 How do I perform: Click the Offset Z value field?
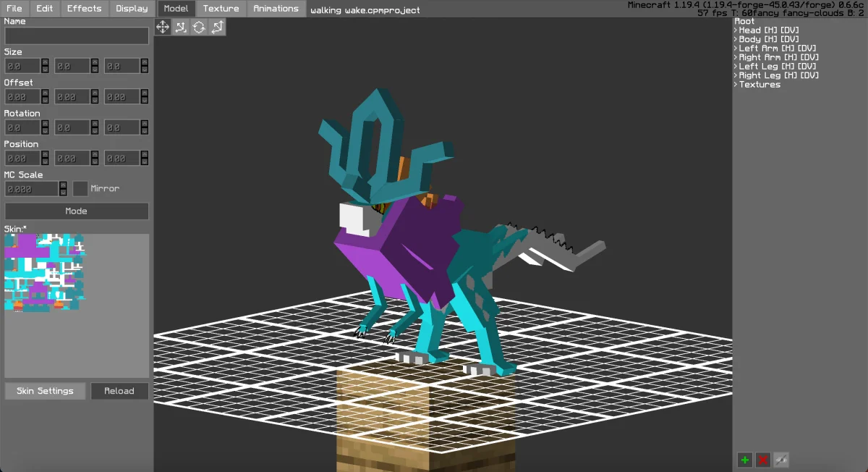[122, 96]
